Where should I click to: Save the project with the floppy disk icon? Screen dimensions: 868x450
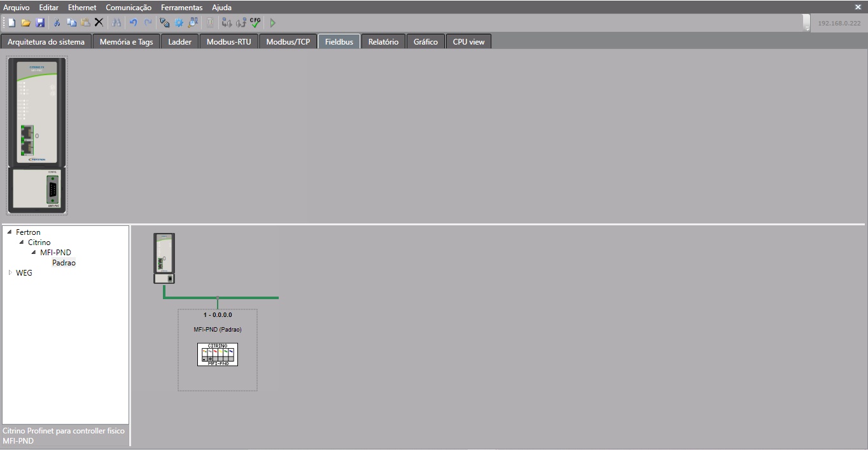pyautogui.click(x=40, y=23)
